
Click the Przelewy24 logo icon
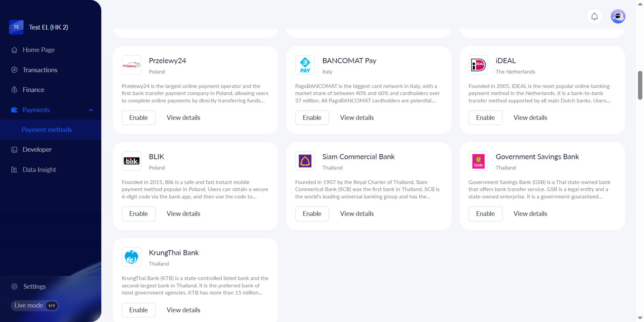coord(131,65)
